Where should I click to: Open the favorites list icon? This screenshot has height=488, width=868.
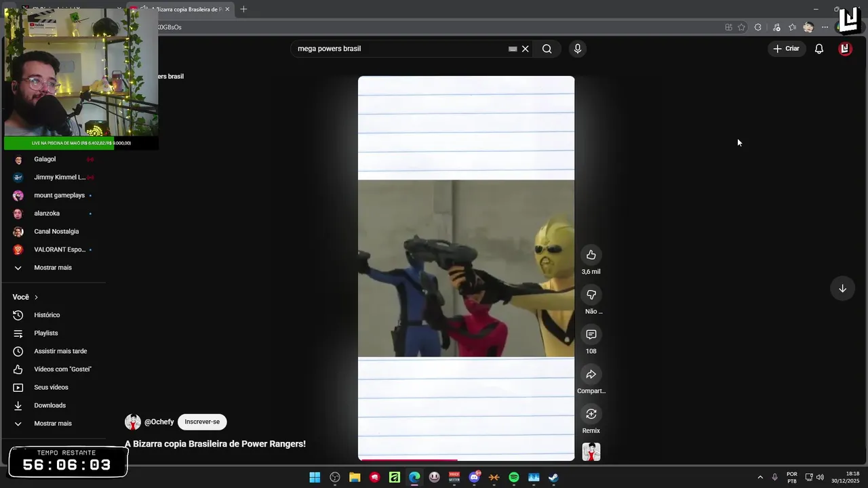[792, 27]
